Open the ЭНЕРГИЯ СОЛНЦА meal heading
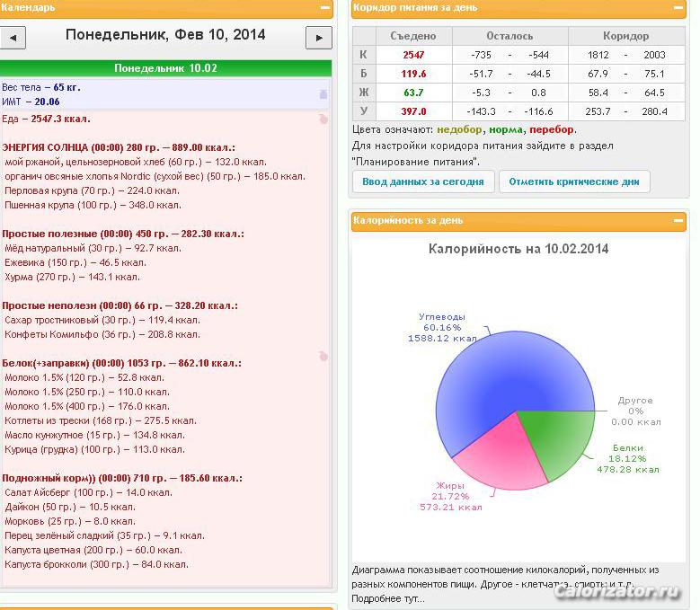Viewport: 700px width, 610px height. tap(119, 147)
